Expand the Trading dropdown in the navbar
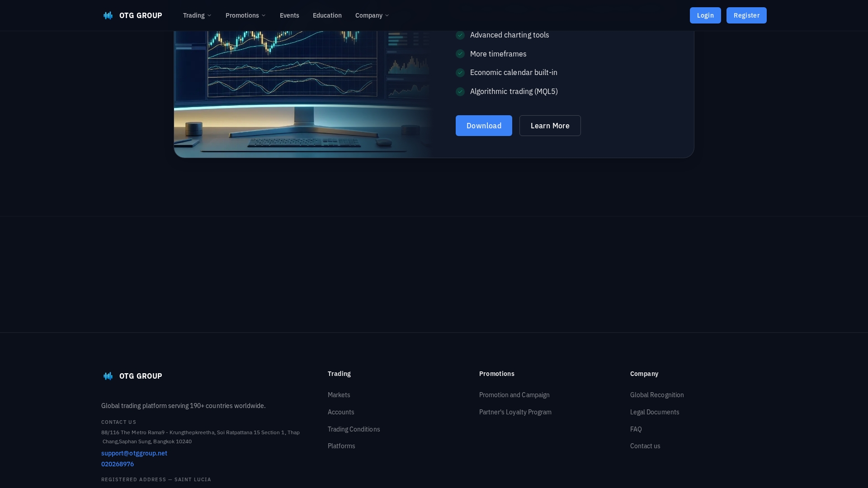868x488 pixels. pyautogui.click(x=197, y=15)
